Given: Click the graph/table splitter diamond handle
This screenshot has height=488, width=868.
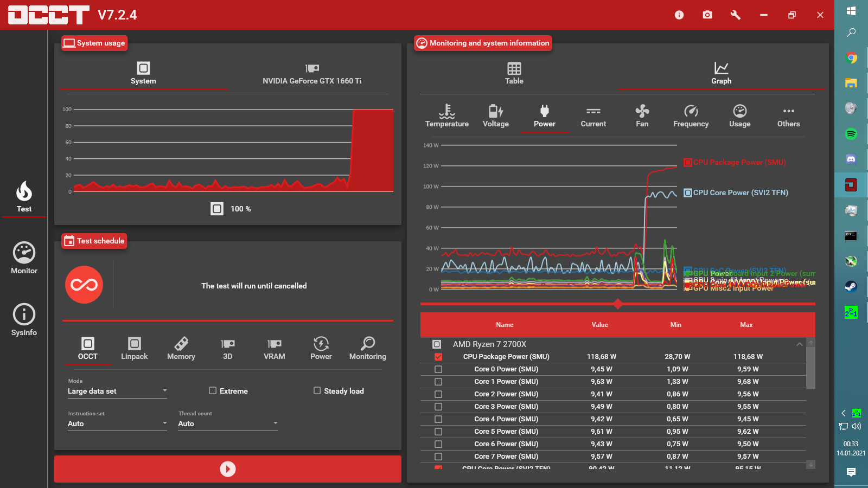Looking at the screenshot, I should 618,304.
